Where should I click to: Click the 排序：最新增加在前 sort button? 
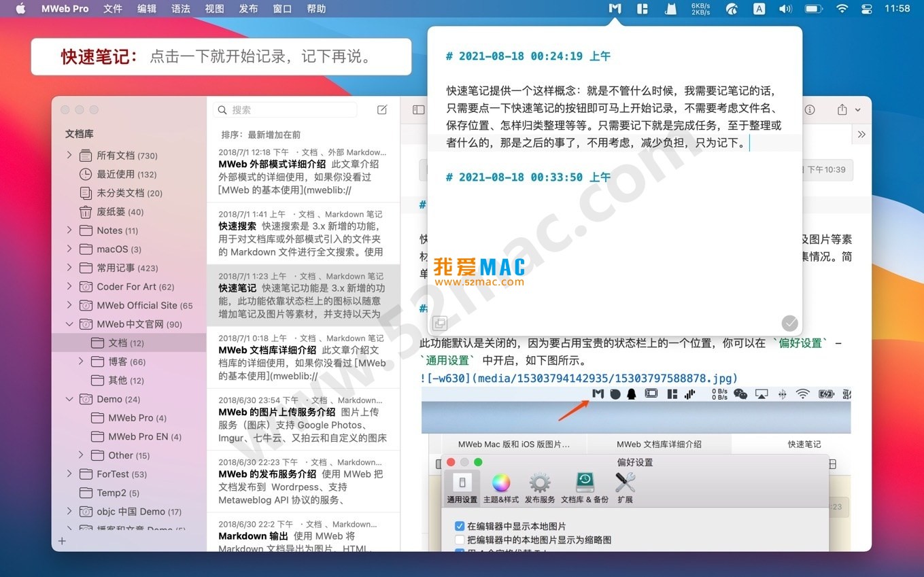pyautogui.click(x=260, y=135)
